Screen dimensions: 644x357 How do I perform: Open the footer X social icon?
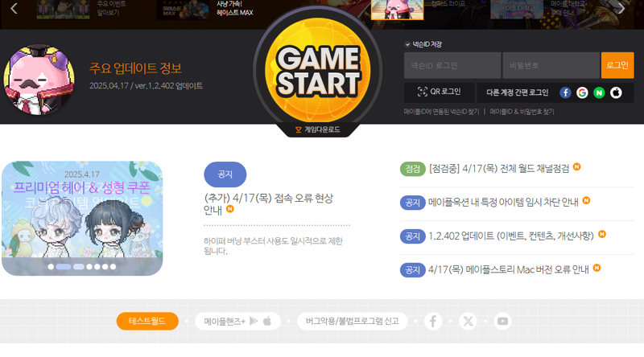(x=468, y=321)
